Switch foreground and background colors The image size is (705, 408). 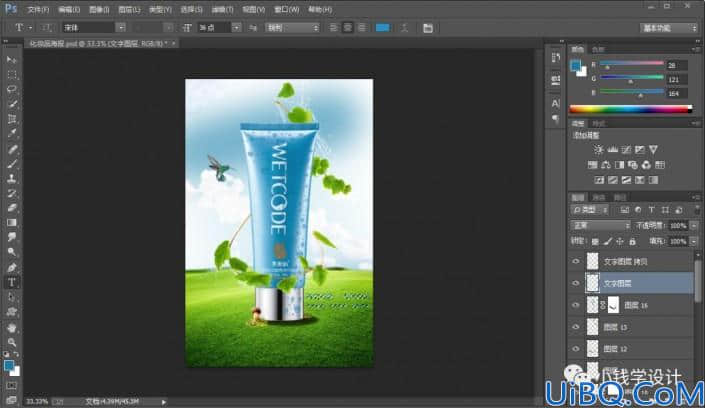pyautogui.click(x=16, y=354)
